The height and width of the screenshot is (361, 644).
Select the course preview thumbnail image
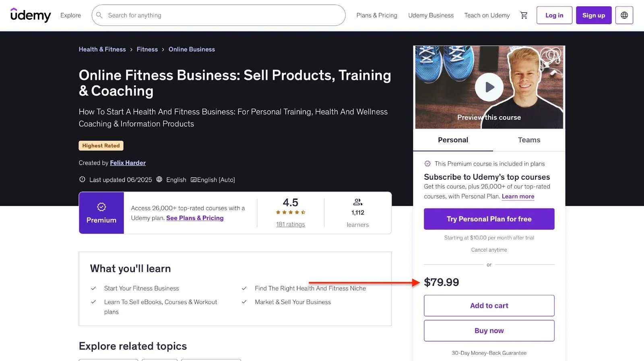(489, 87)
